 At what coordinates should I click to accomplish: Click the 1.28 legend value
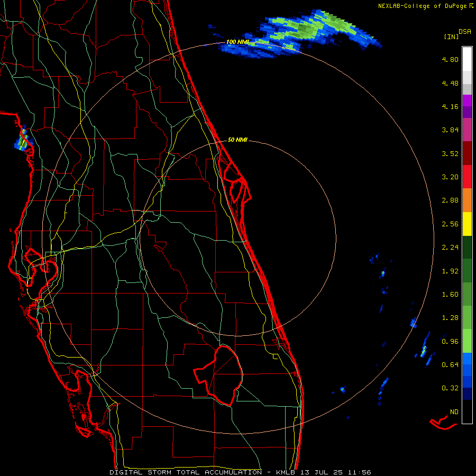click(x=450, y=318)
